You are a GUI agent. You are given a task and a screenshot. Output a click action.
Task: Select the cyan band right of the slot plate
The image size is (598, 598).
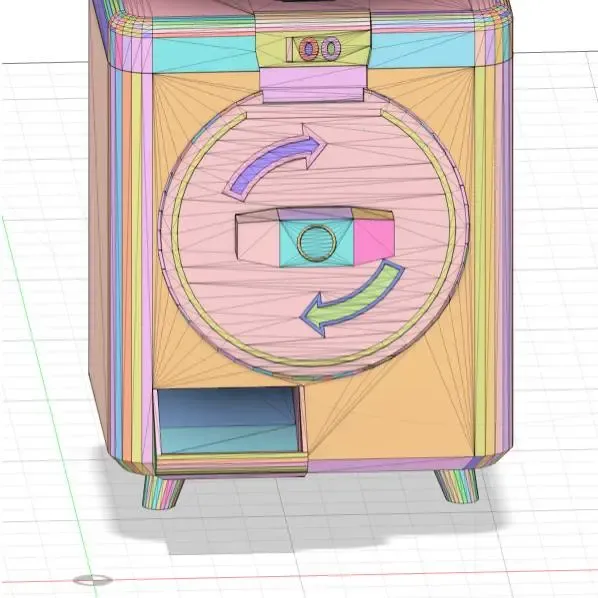(x=422, y=50)
